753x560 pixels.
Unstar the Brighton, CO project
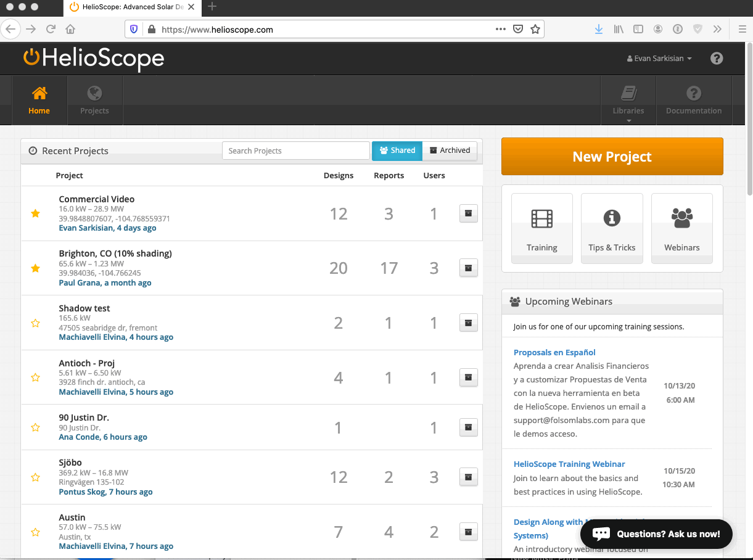(35, 268)
